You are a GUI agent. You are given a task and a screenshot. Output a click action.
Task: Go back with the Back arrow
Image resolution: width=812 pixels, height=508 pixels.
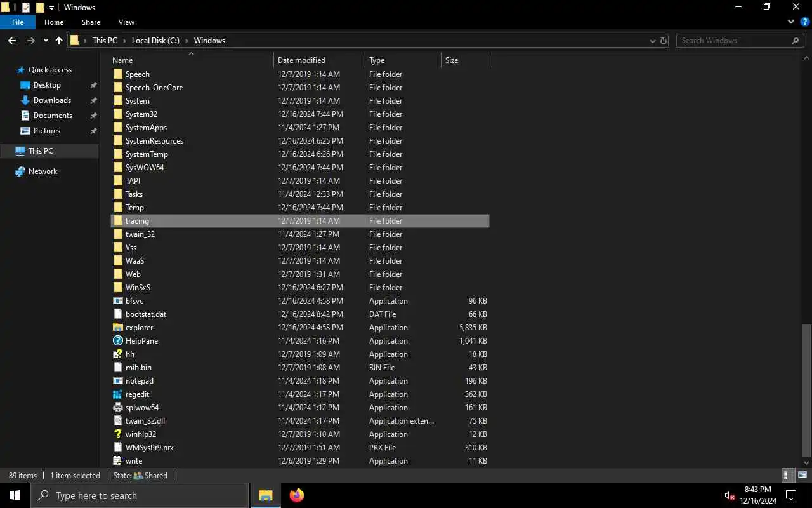12,41
